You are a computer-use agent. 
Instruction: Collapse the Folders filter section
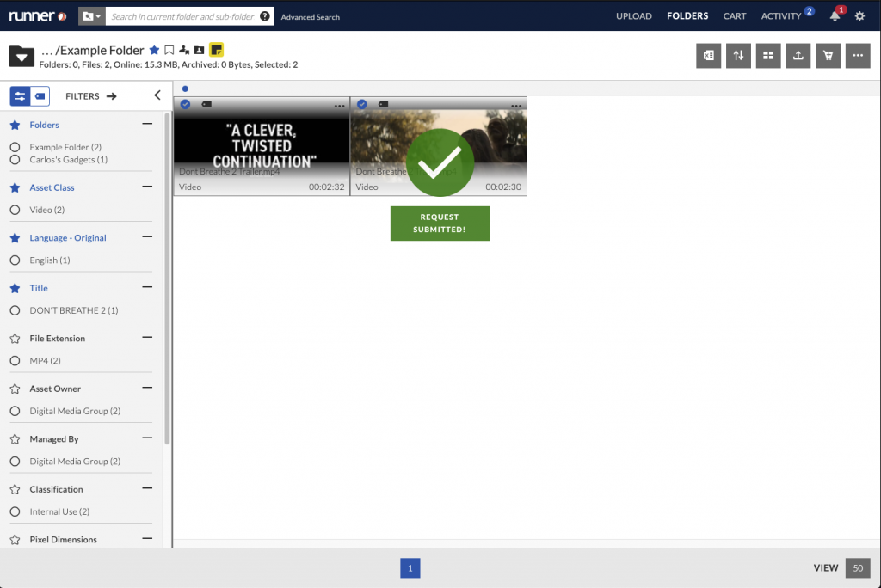[147, 124]
